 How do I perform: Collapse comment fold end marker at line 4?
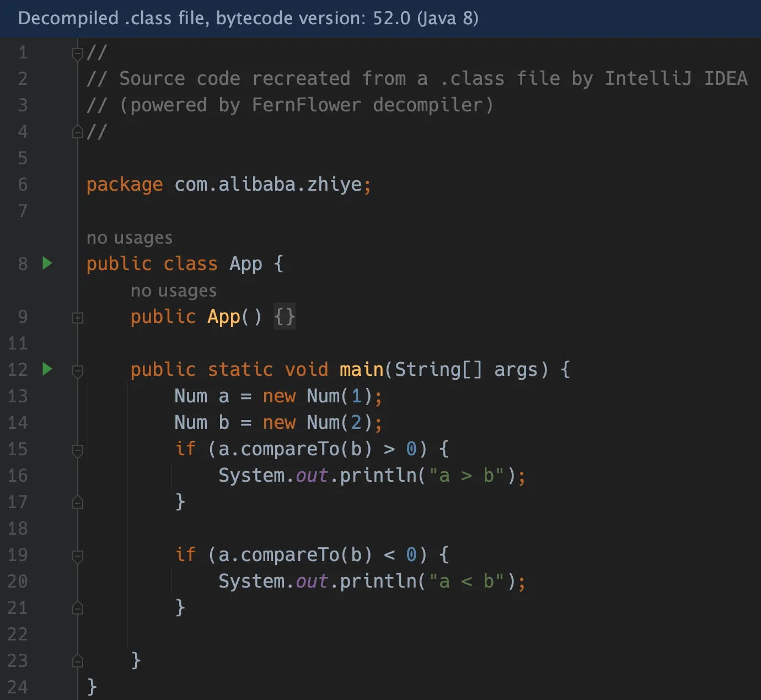point(78,132)
